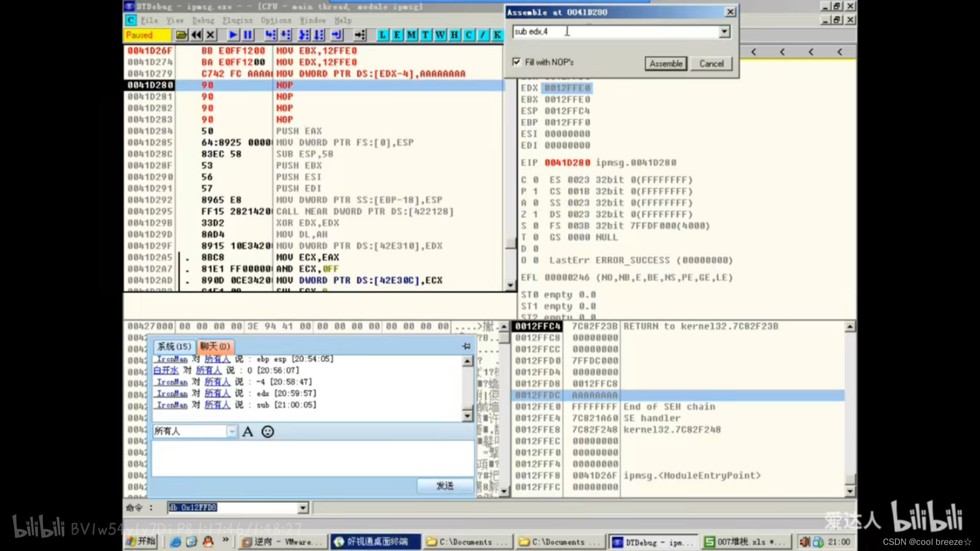Click inside the assemble instruction input field
The image size is (980, 551).
(x=615, y=32)
